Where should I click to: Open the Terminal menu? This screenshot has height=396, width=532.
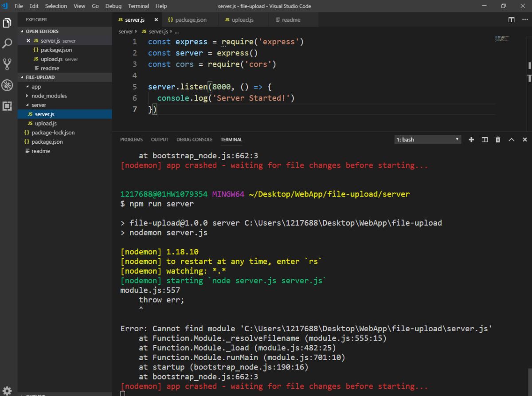[x=138, y=6]
